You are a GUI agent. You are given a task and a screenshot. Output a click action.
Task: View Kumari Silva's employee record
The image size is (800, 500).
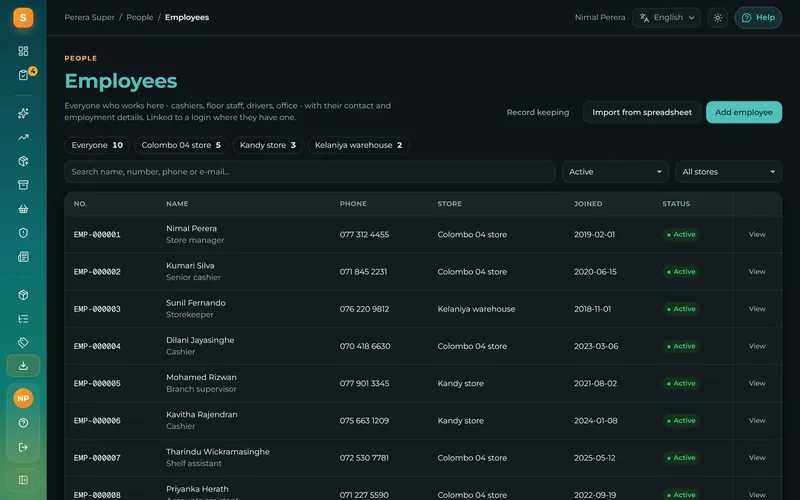tap(757, 272)
